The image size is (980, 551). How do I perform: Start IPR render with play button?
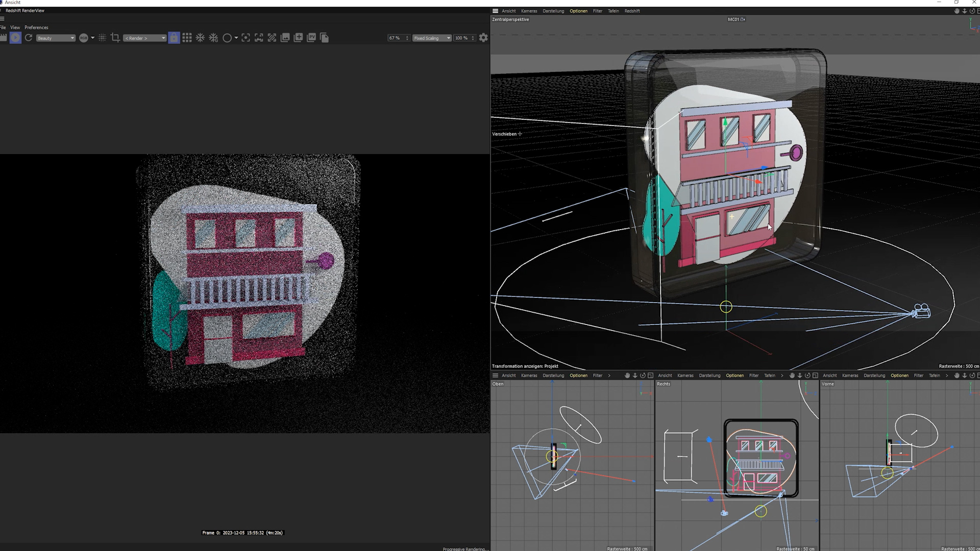pos(15,38)
